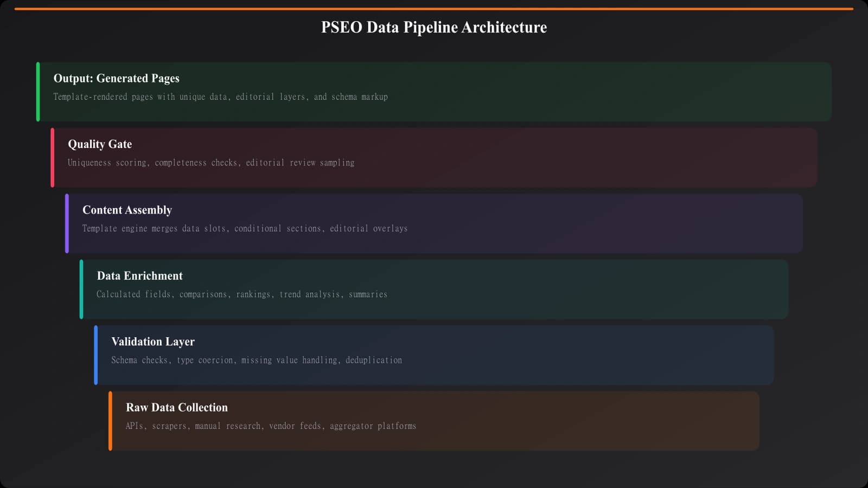Click the Raw Data Collection heading

pos(176,407)
